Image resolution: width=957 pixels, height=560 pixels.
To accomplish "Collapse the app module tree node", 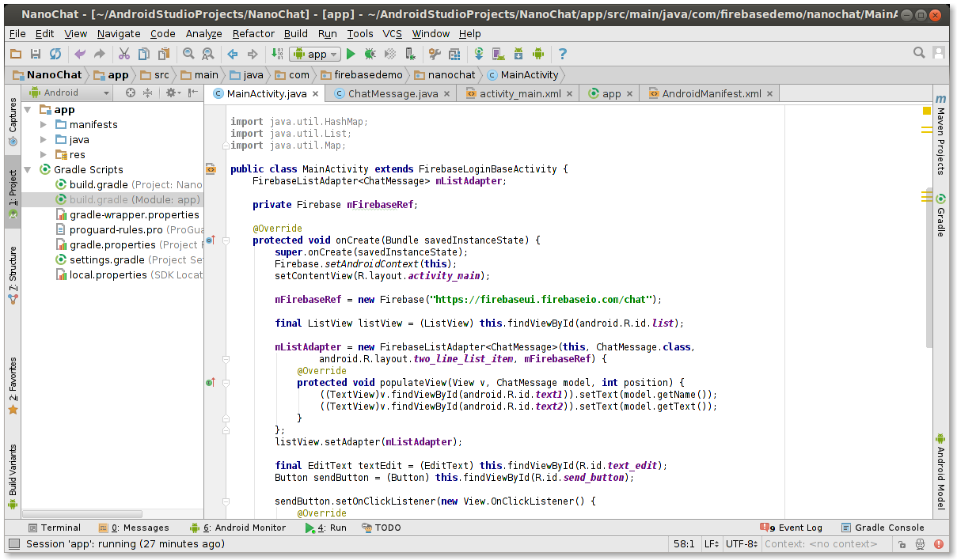I will 28,110.
